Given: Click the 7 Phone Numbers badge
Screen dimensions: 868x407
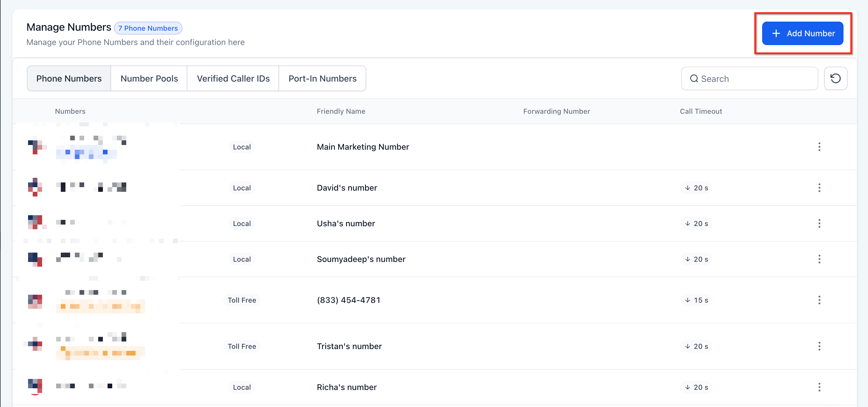Looking at the screenshot, I should 148,28.
